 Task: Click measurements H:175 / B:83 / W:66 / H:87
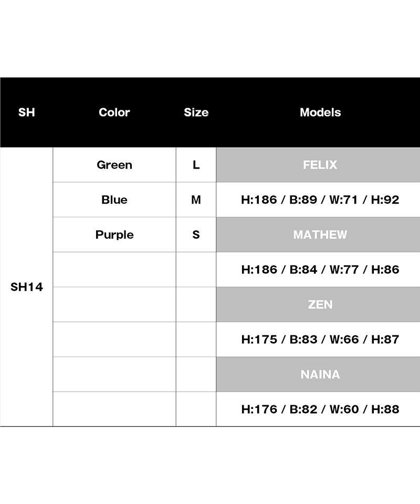(320, 340)
